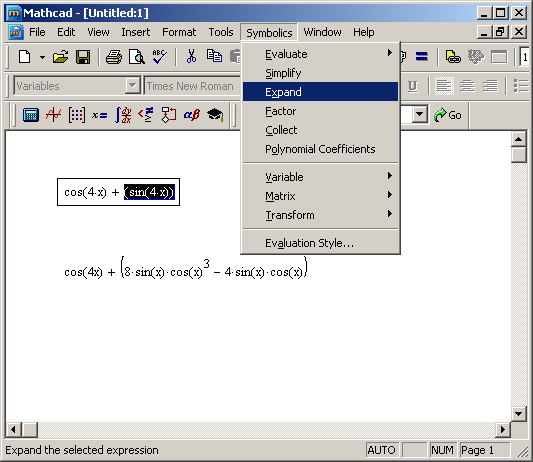The height and width of the screenshot is (462, 533).
Task: Click the Mathcad document icon in menu bar
Action: pos(16,32)
